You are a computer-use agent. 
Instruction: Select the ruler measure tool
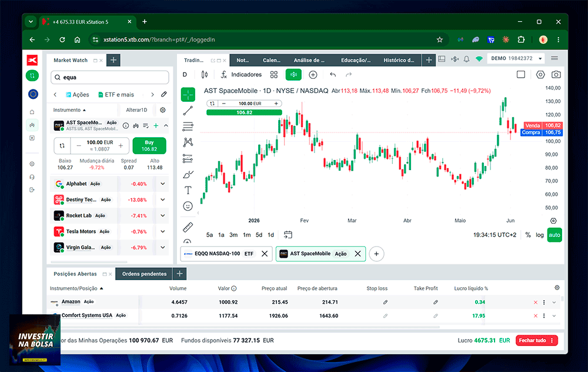pos(188,227)
